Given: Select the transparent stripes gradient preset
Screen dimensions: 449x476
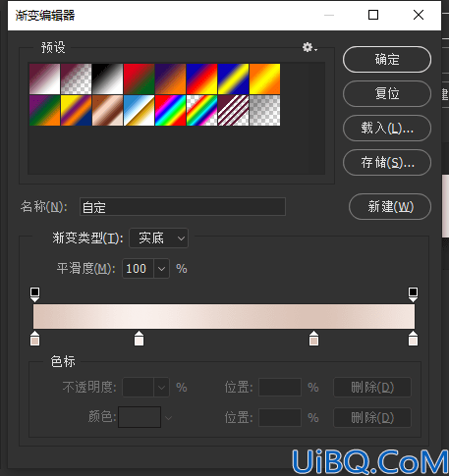Looking at the screenshot, I should click(234, 110).
